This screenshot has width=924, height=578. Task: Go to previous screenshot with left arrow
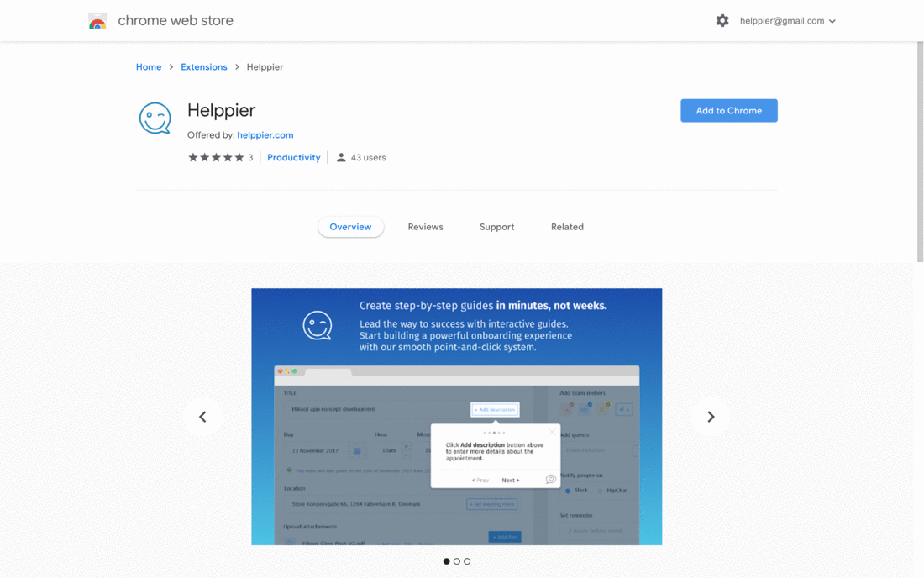point(202,417)
